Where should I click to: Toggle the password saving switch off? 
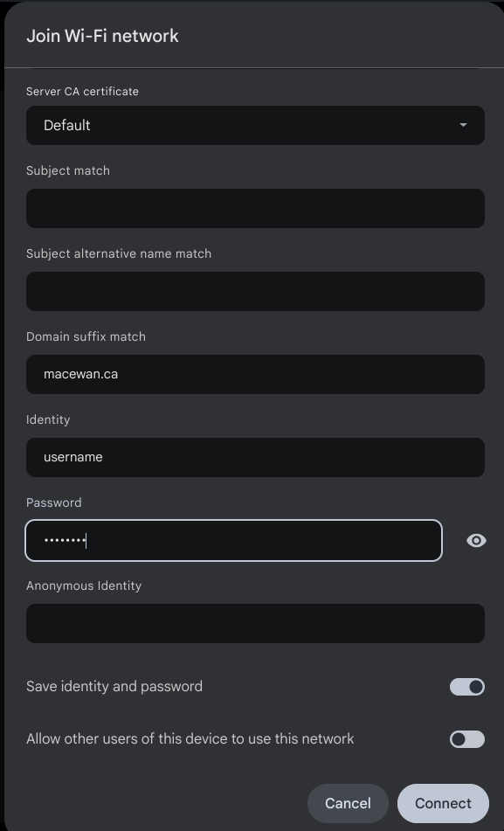(466, 686)
